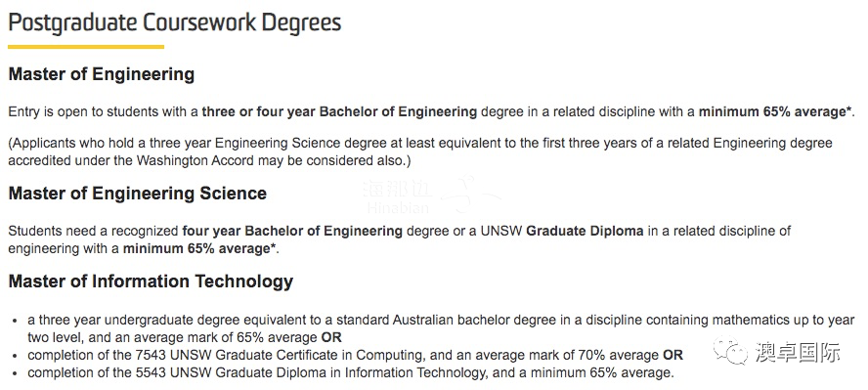Click the bold OR after 70% average
The image size is (868, 390).
673,355
